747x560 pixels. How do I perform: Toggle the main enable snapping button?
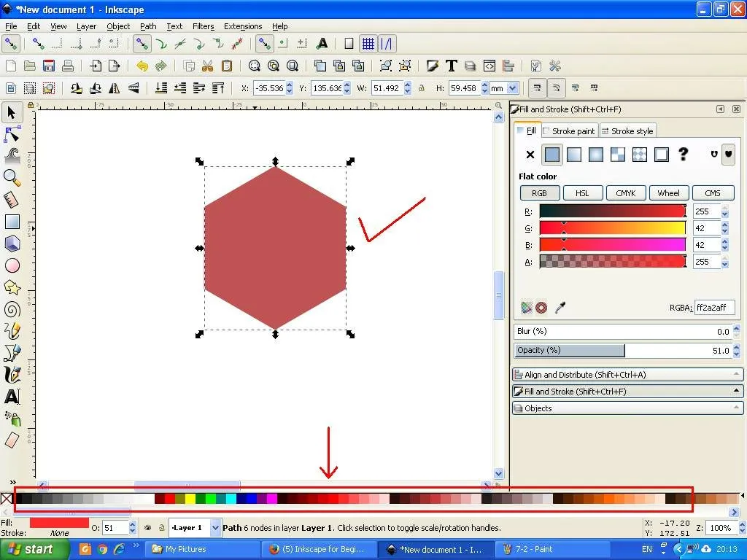point(10,44)
